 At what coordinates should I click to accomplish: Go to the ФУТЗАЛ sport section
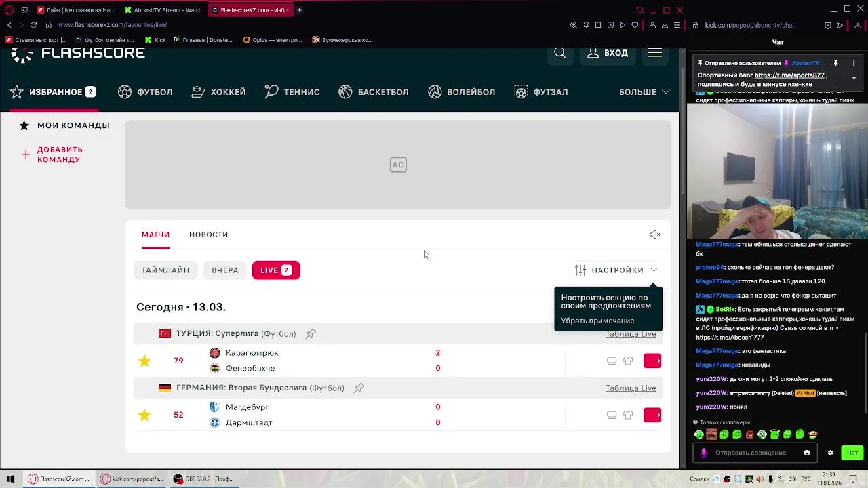(x=541, y=92)
